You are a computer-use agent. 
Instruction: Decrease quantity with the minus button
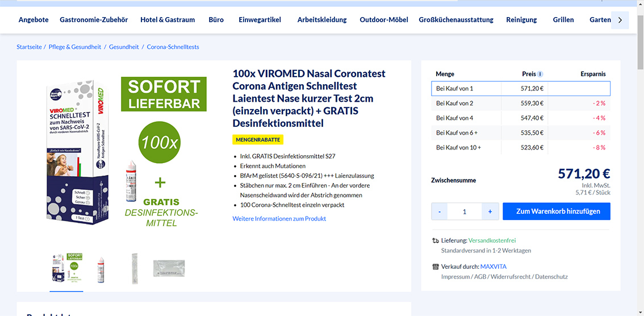(440, 211)
